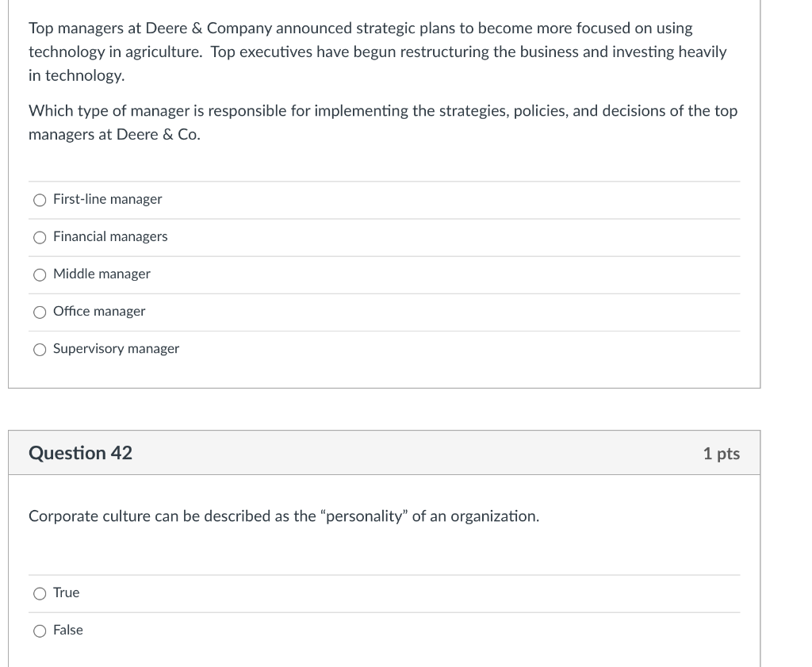Image resolution: width=812 pixels, height=667 pixels.
Task: Select the First-line manager radio button
Action: coord(40,200)
